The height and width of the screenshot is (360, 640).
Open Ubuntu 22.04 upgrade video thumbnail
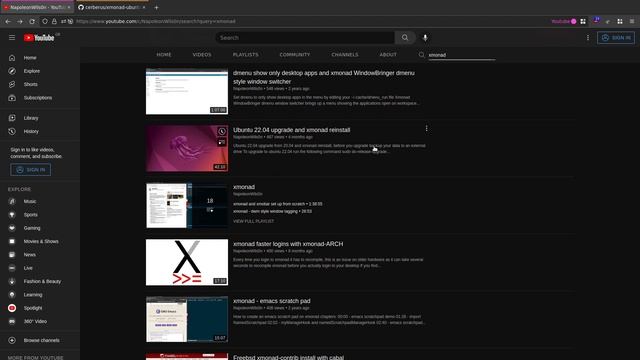pyautogui.click(x=187, y=148)
